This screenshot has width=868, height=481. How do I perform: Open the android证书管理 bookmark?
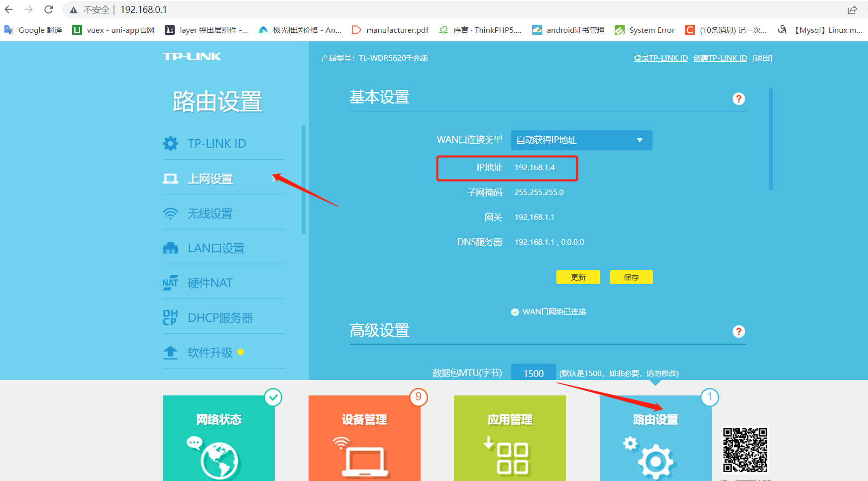tap(568, 30)
